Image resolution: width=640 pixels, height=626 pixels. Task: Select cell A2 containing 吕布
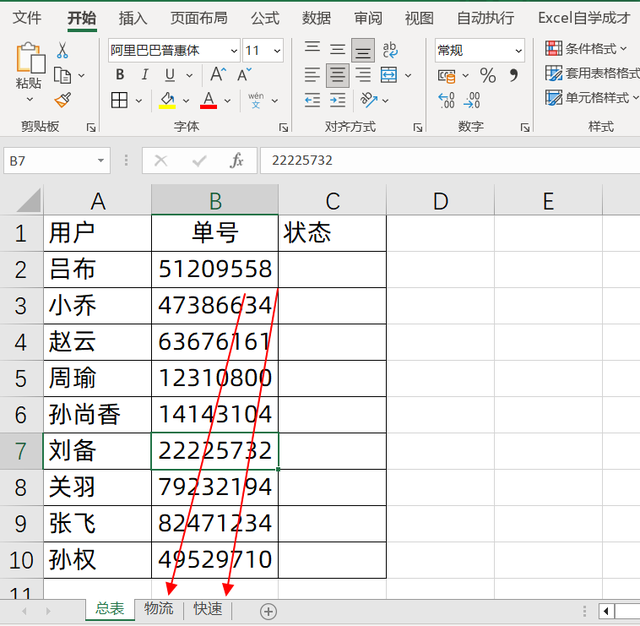(97, 269)
